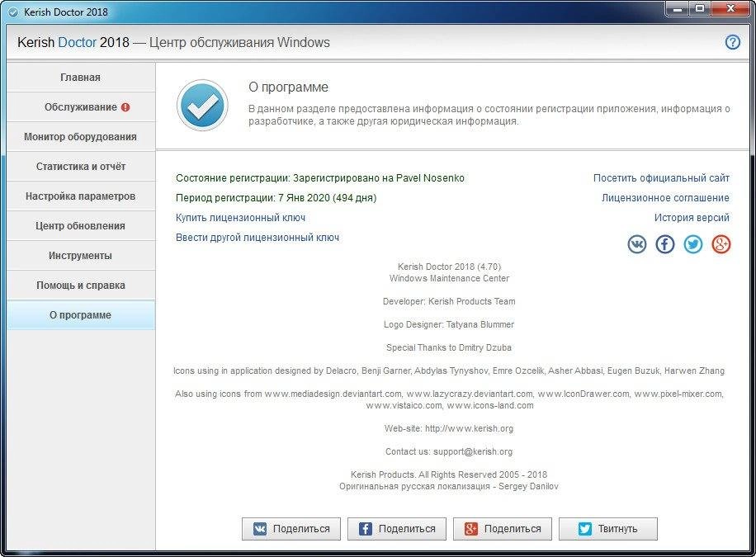756x557 pixels.
Task: Click the 'Оригинальная русская локализация - Sergey Danilov' line
Action: [449, 486]
